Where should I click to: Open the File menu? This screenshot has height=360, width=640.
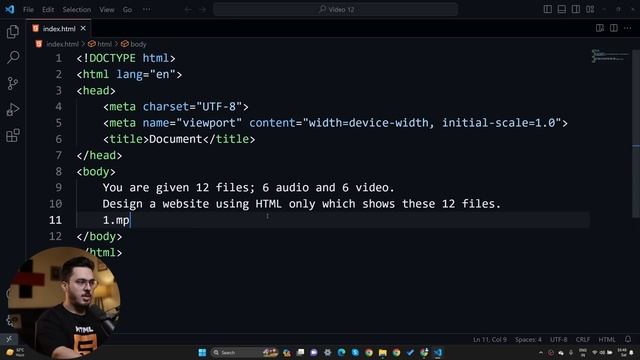(x=28, y=9)
